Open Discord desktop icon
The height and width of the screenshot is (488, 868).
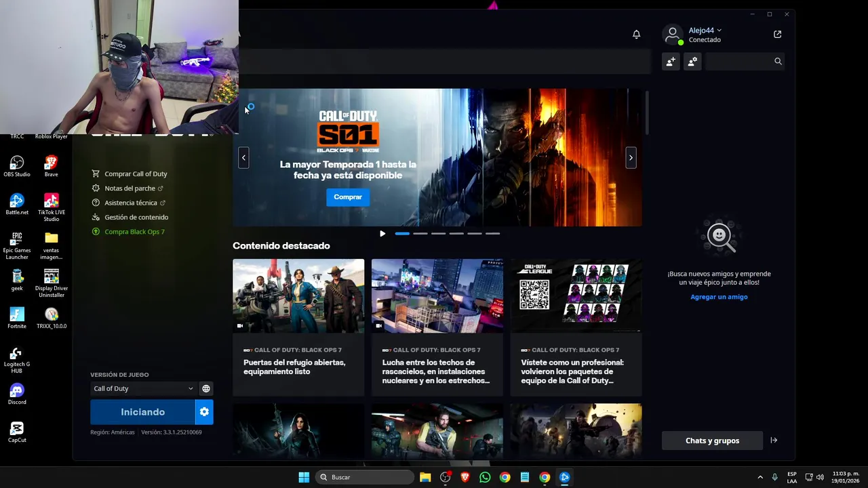(x=17, y=394)
